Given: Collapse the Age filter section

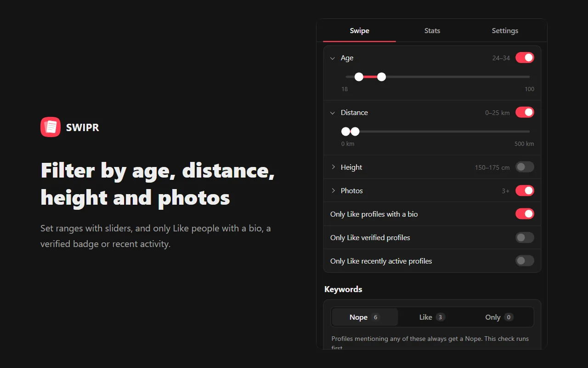Looking at the screenshot, I should [333, 58].
